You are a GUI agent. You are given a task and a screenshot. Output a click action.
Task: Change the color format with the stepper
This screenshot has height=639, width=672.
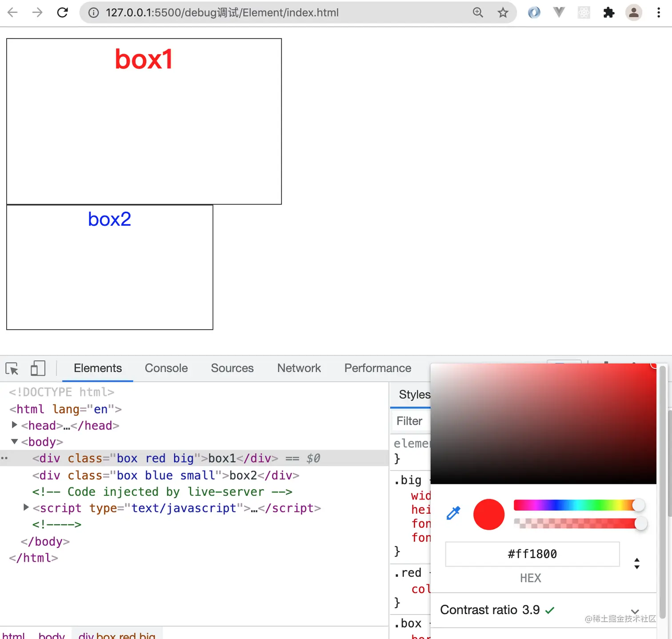637,563
